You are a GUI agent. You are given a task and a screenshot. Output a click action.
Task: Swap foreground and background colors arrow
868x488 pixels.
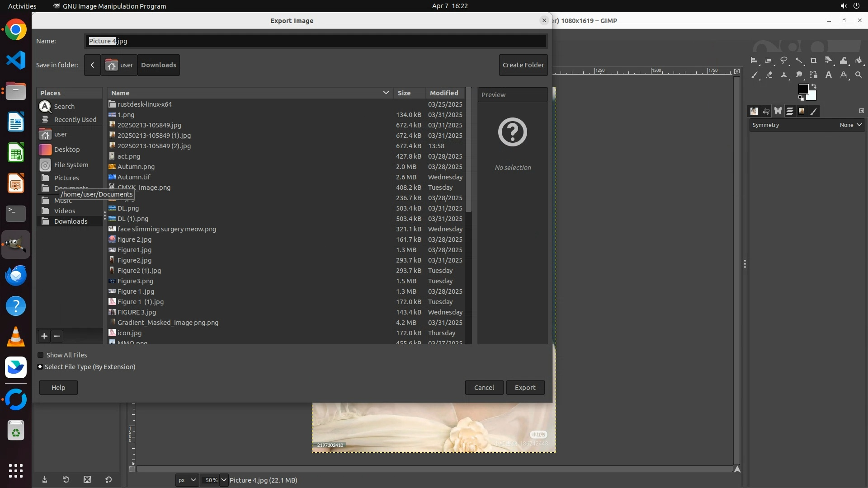point(814,86)
